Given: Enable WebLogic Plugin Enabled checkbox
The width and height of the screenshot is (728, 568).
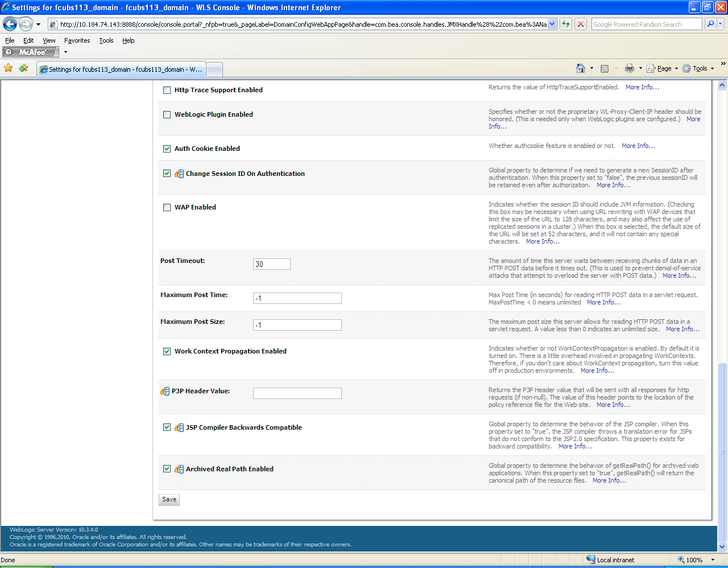Looking at the screenshot, I should tap(167, 114).
